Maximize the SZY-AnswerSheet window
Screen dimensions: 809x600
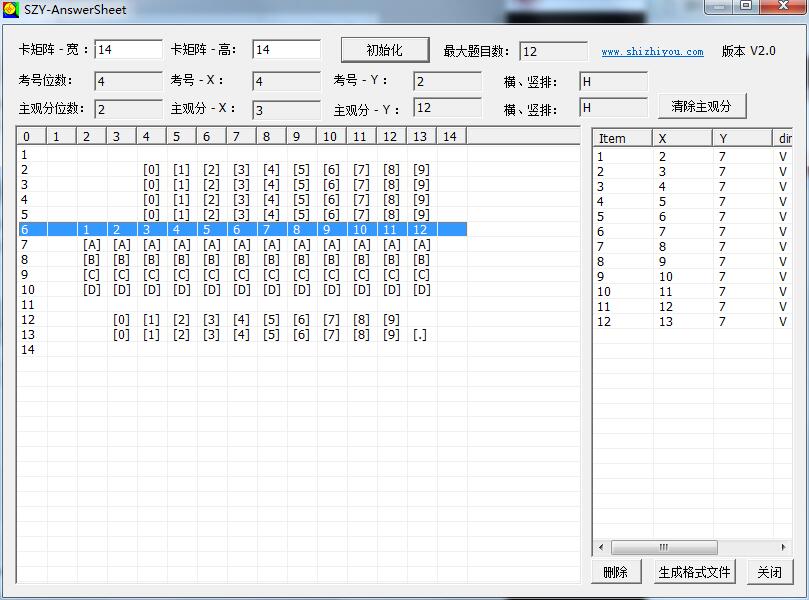pos(746,6)
